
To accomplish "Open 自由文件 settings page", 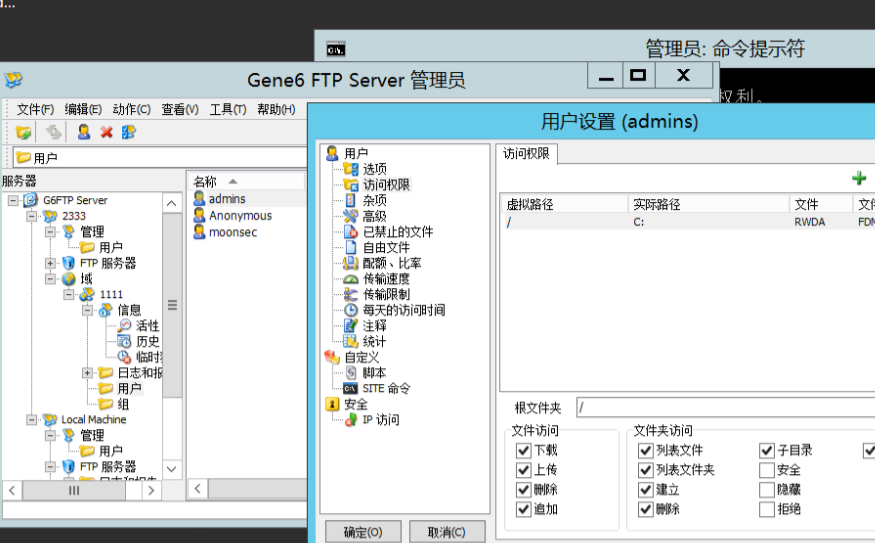I will tap(386, 247).
